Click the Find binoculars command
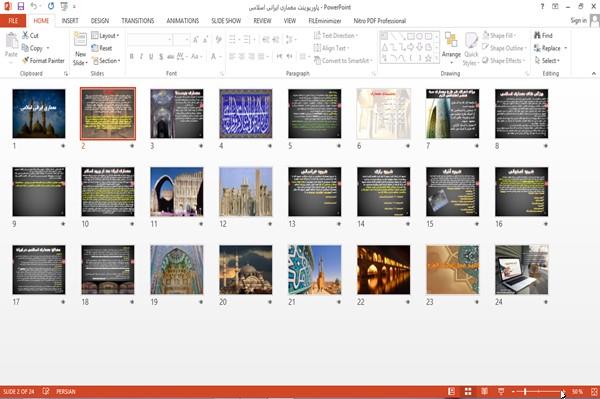The image size is (600, 399). point(543,36)
